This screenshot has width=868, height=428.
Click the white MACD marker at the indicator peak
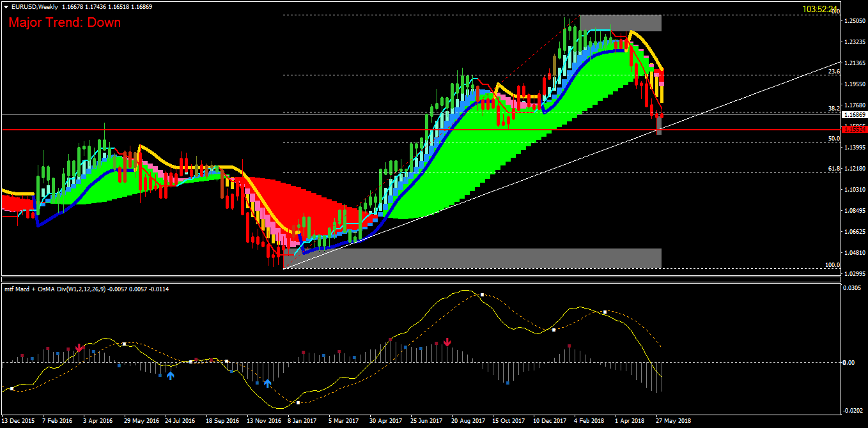click(x=482, y=295)
